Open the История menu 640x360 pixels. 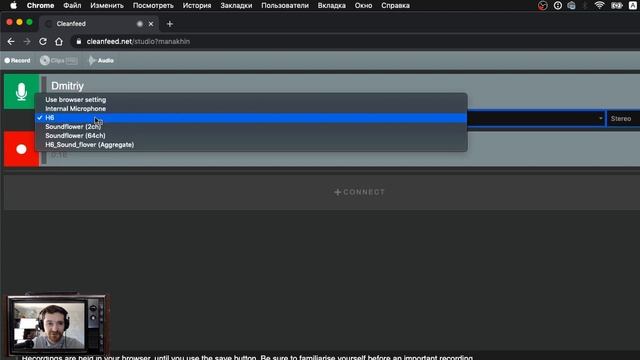tap(197, 5)
